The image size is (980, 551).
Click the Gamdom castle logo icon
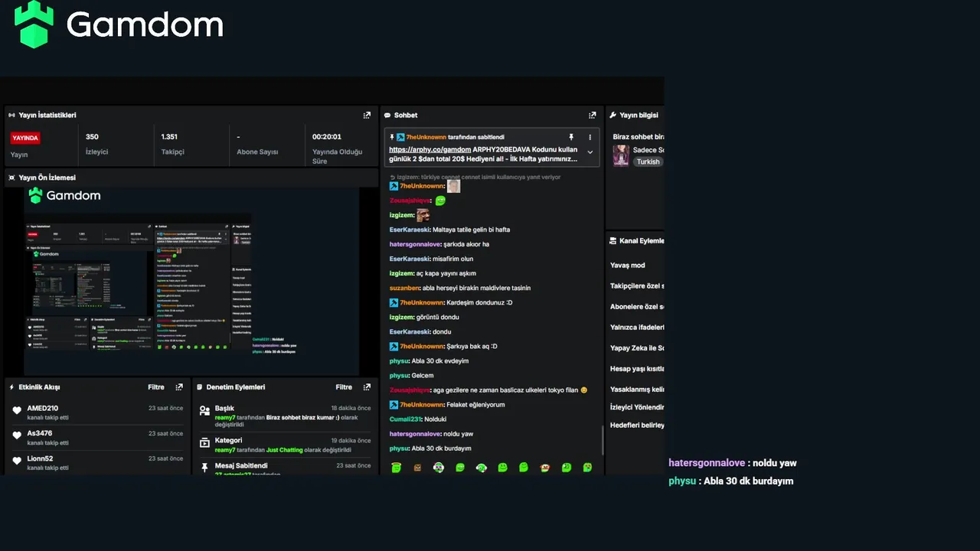[34, 24]
